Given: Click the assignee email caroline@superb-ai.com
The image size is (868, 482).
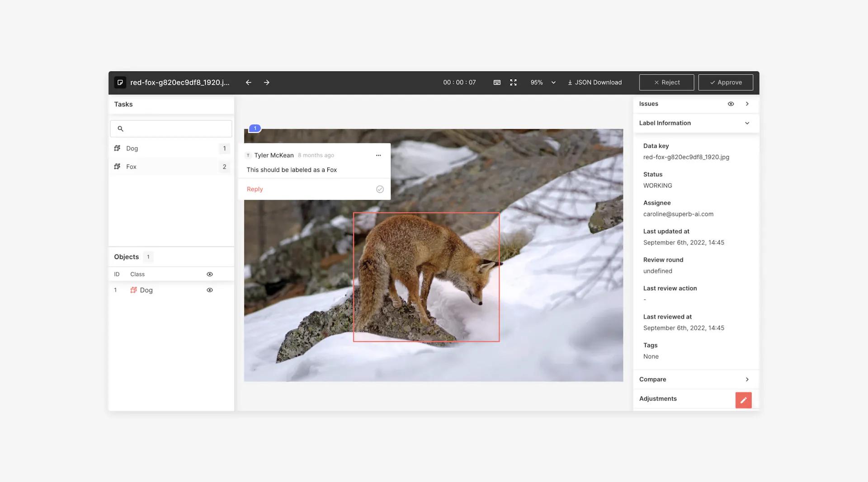Looking at the screenshot, I should [678, 214].
